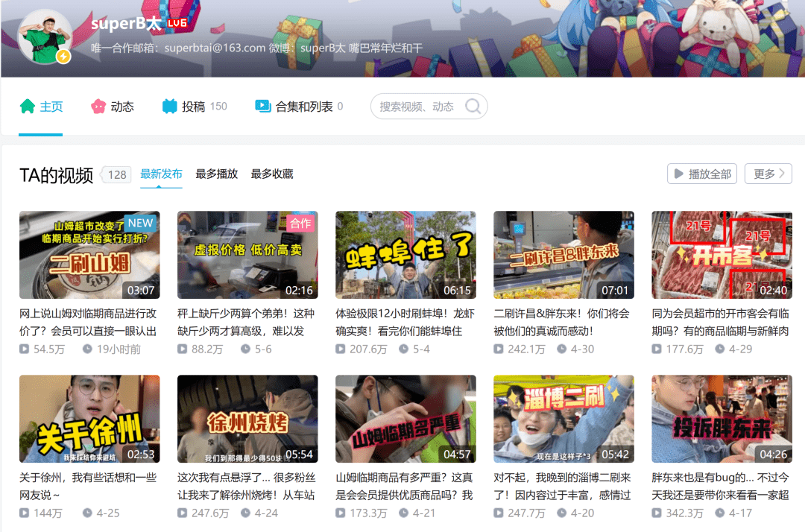
Task: Sort videos by 最多收藏
Action: point(272,174)
